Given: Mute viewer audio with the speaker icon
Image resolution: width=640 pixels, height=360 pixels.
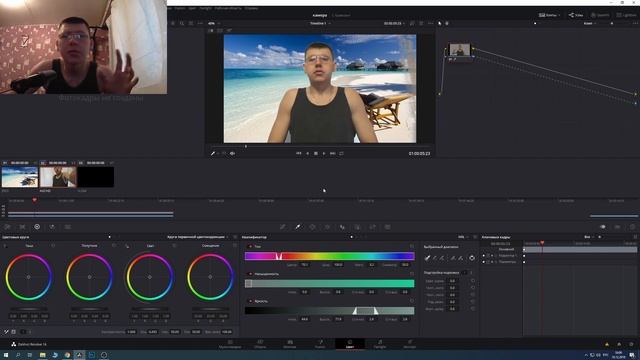Looking at the screenshot, I should [232, 153].
